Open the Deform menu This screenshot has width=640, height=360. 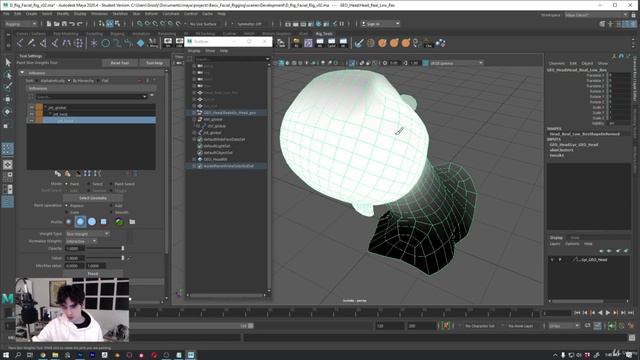click(x=151, y=14)
